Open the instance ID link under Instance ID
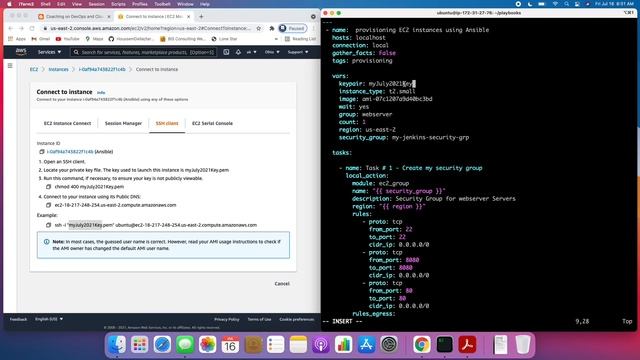Image resolution: width=640 pixels, height=360 pixels. tap(70, 152)
